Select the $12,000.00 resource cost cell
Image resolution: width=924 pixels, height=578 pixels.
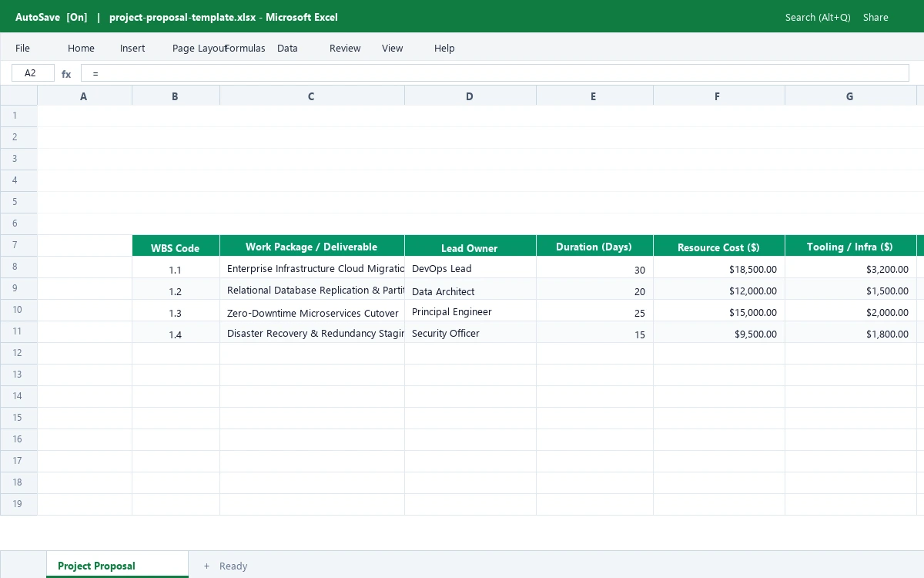coord(719,289)
